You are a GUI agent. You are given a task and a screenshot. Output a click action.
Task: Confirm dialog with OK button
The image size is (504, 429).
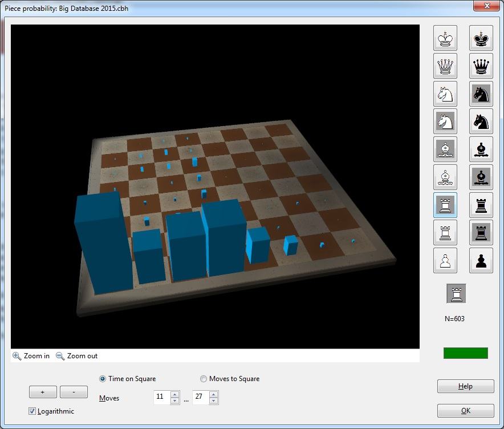tap(465, 411)
